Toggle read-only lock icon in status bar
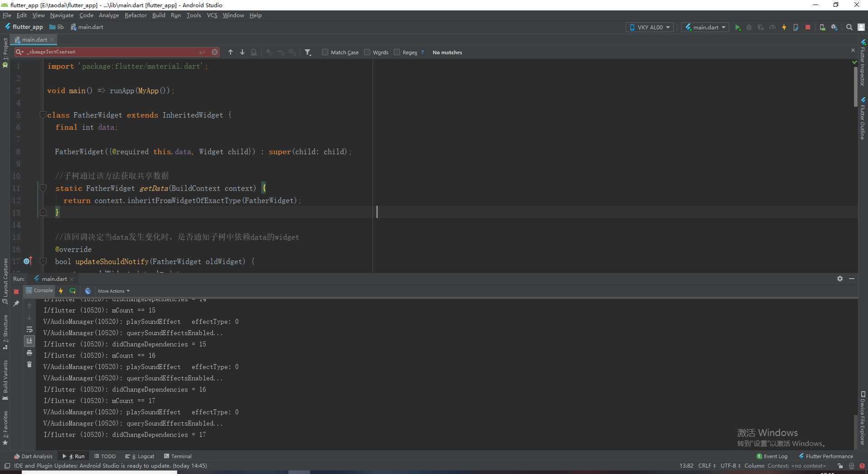The image size is (868, 474). [x=840, y=465]
